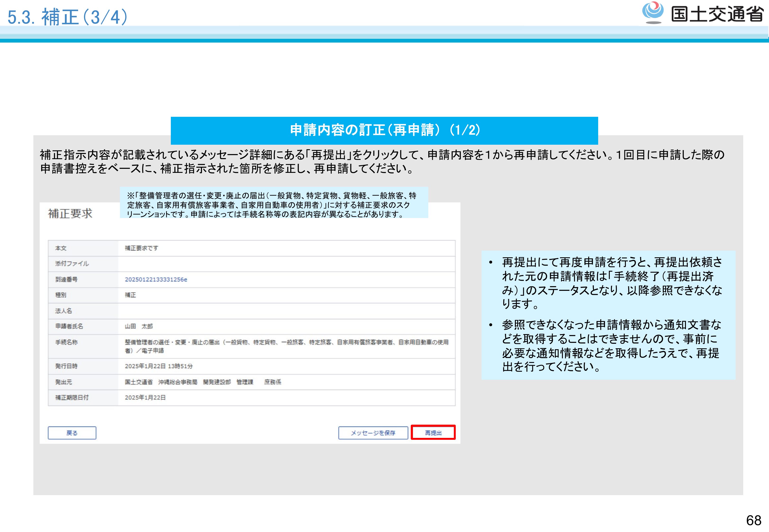Click the 補正期限日付 deadline value

click(x=145, y=397)
